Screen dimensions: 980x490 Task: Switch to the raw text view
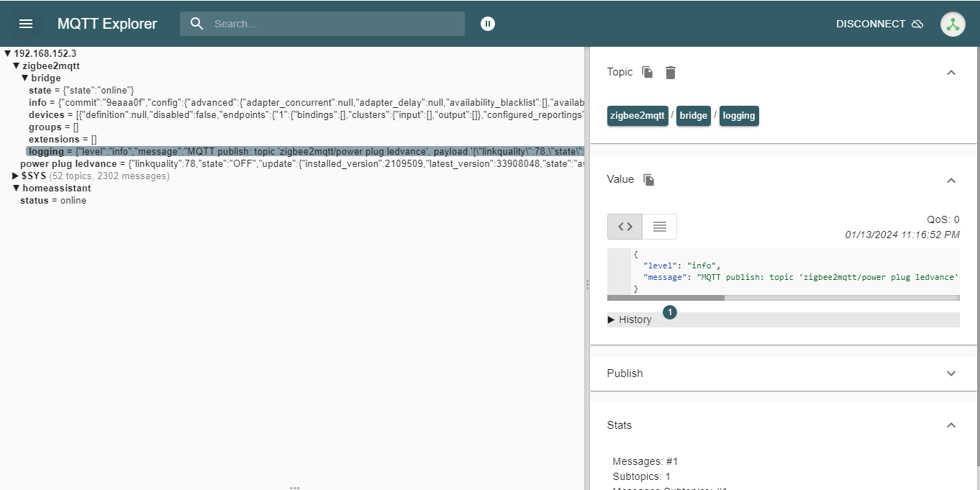(x=659, y=227)
